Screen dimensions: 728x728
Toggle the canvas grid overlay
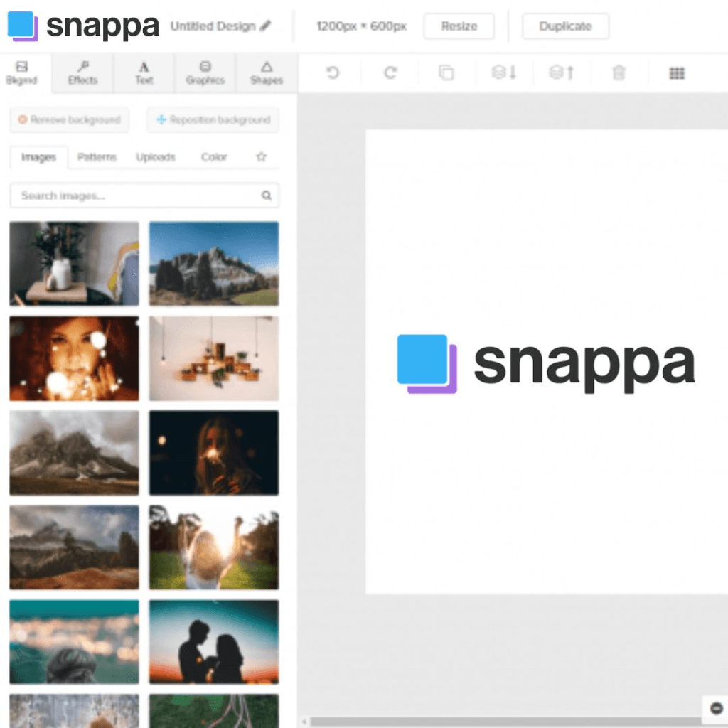coord(675,73)
